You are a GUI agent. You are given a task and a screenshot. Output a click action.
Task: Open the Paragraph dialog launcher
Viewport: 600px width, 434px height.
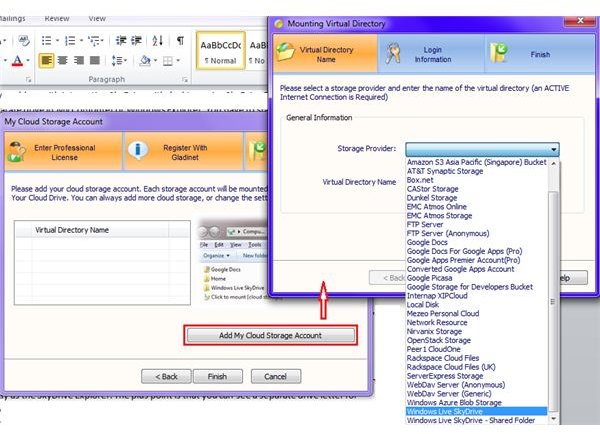(x=185, y=80)
